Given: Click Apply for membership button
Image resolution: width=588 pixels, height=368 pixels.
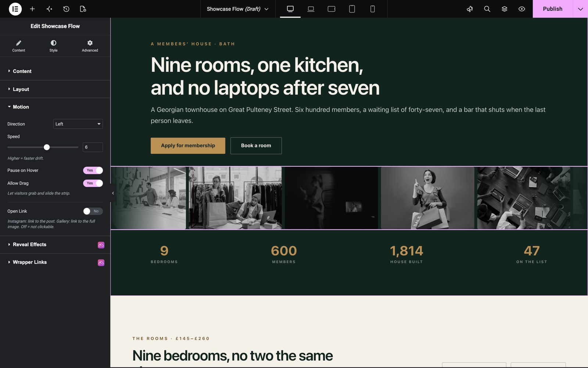Looking at the screenshot, I should pyautogui.click(x=188, y=146).
